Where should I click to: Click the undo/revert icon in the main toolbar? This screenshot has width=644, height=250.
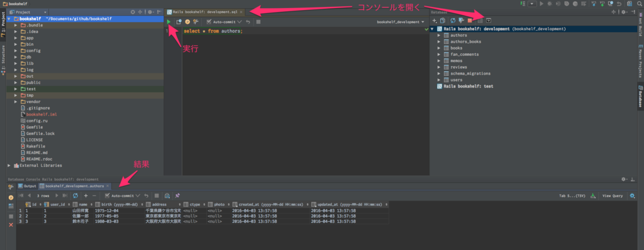619,4
